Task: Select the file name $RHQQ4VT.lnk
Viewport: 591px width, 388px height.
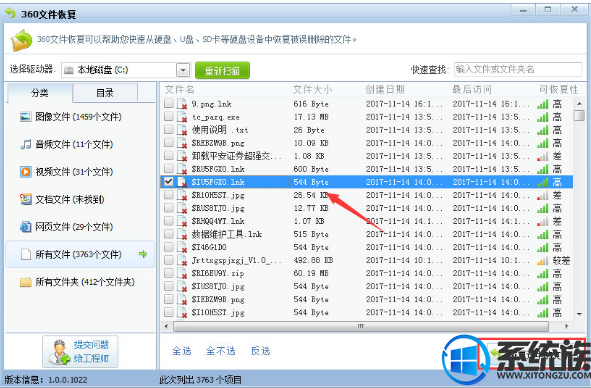Action: 218,221
